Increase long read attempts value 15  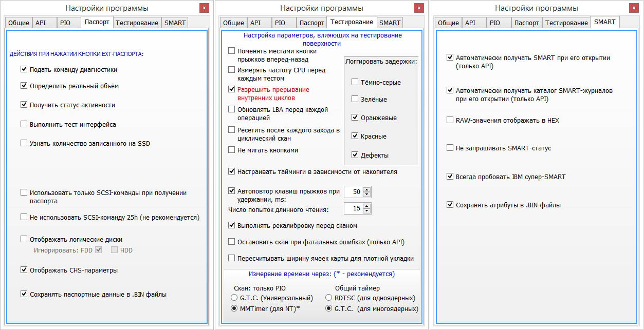pyautogui.click(x=366, y=206)
